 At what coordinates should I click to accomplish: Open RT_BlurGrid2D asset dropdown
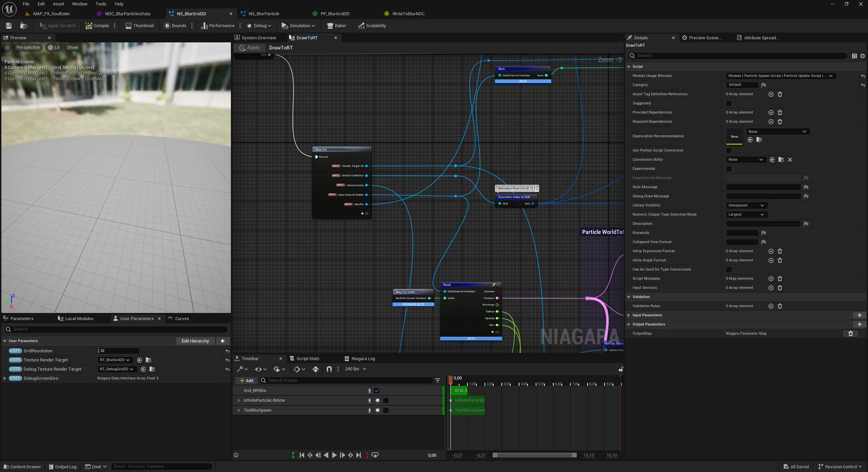pyautogui.click(x=115, y=360)
